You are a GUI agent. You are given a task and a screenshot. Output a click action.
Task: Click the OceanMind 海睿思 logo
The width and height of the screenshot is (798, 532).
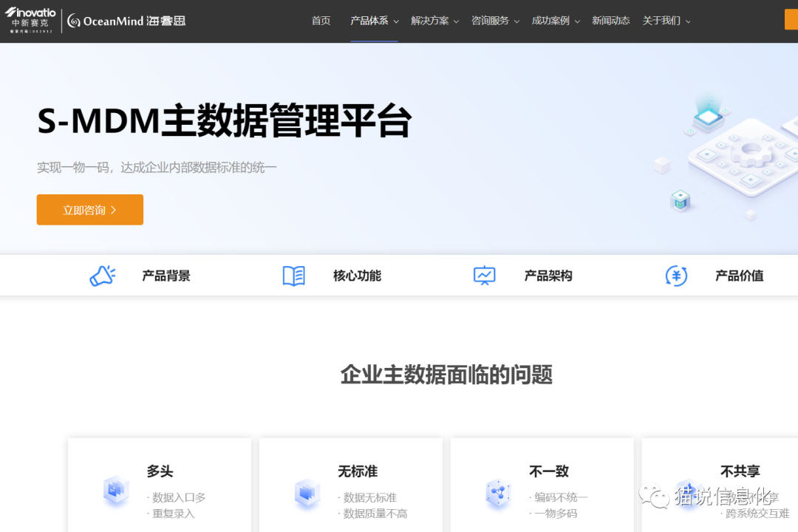(126, 21)
